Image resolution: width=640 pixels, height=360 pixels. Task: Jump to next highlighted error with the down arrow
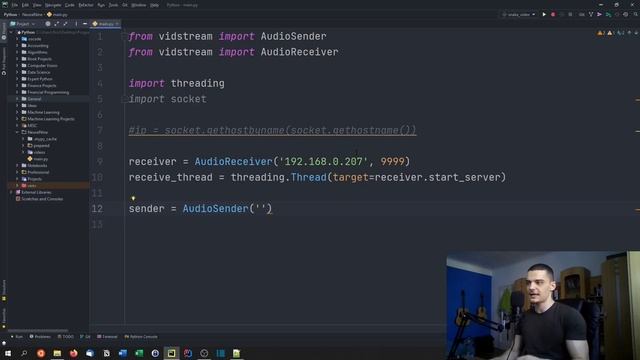636,33
